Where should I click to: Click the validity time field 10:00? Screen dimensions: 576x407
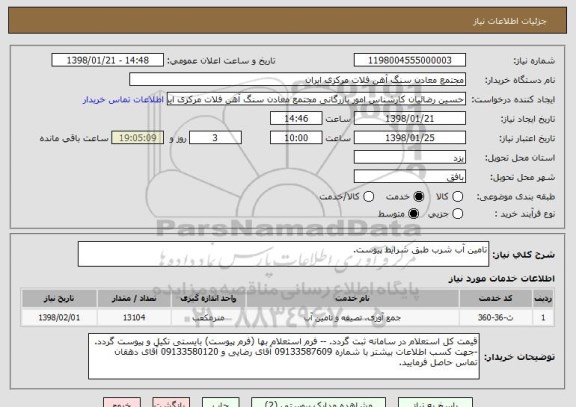click(x=296, y=138)
